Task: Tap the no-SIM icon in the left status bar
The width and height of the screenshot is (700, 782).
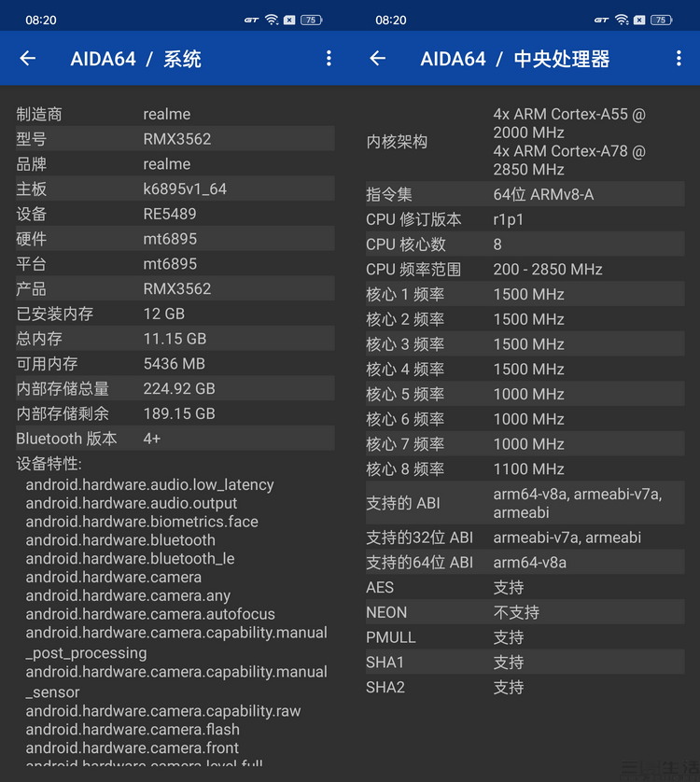Action: (x=289, y=20)
